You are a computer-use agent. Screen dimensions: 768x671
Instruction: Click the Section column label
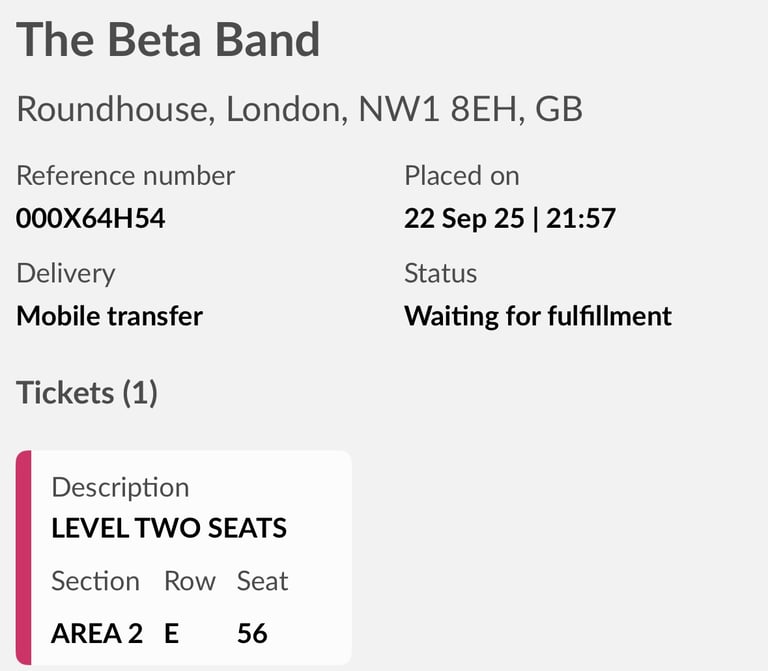pos(95,581)
